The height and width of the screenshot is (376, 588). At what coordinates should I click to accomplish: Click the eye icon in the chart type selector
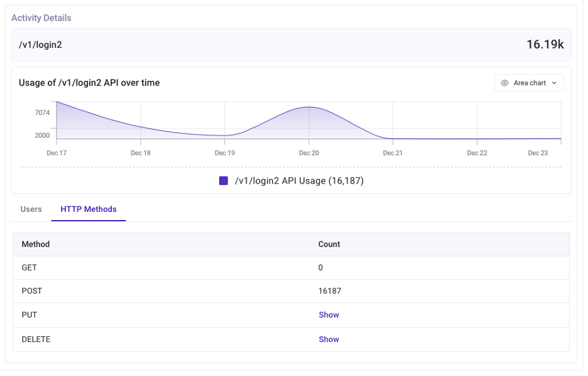504,83
